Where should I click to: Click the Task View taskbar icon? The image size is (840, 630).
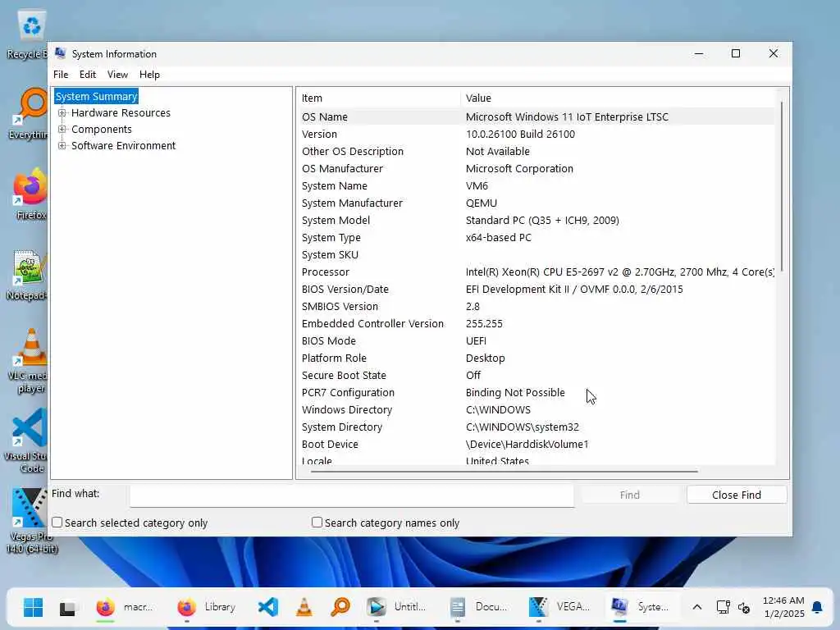pos(68,607)
